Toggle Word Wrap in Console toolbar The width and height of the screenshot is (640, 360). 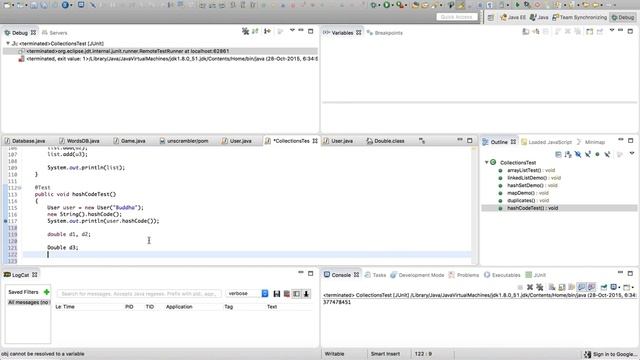coord(571,287)
